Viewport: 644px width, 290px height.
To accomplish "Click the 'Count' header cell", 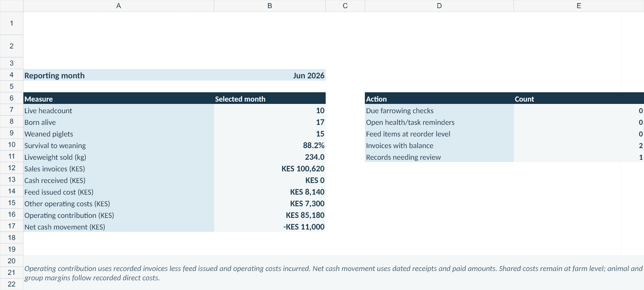I will (x=579, y=98).
